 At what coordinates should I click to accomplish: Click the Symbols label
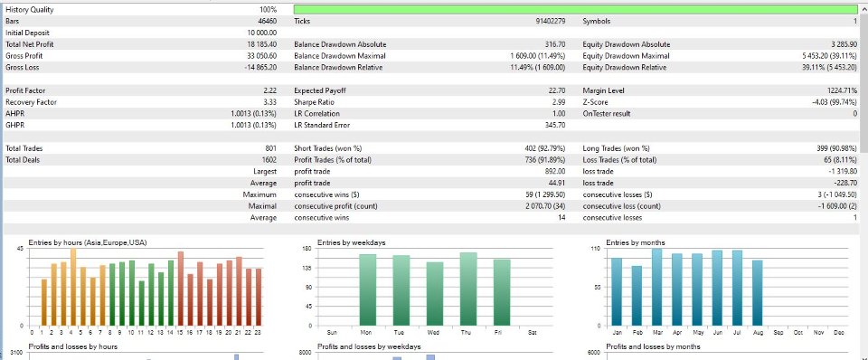pos(597,21)
